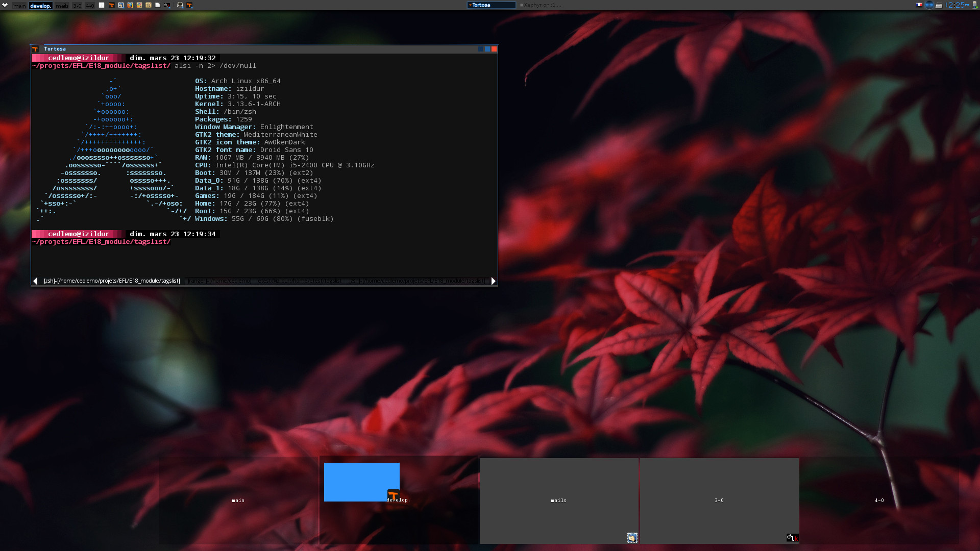Click 'Window Manager: Enlightenment' line in terminal
This screenshot has height=551, width=980.
[x=254, y=127]
